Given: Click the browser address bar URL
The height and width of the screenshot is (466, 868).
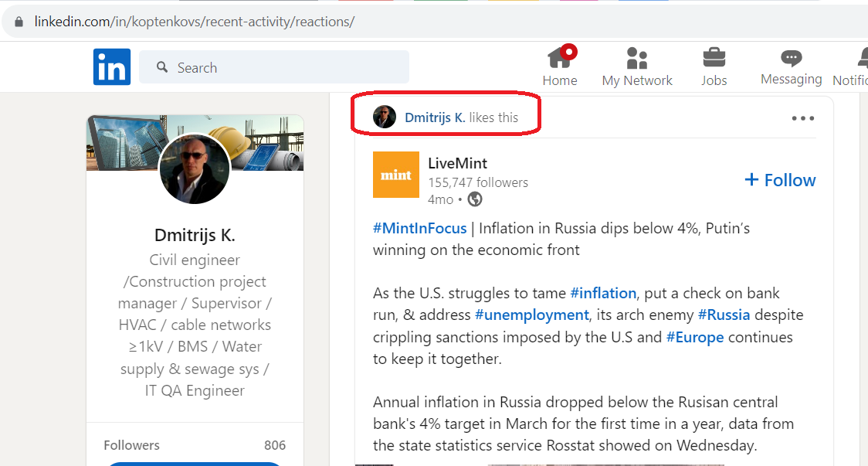Looking at the screenshot, I should (x=195, y=22).
